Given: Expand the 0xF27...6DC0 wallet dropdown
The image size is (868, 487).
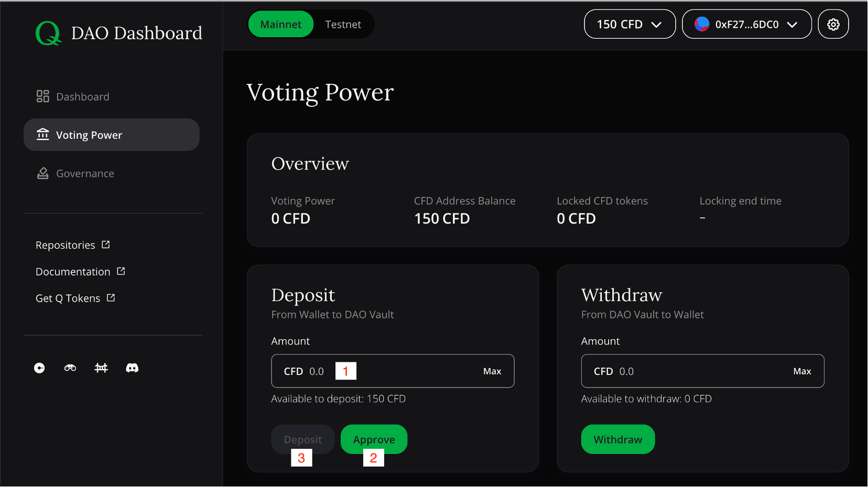Looking at the screenshot, I should click(x=746, y=25).
